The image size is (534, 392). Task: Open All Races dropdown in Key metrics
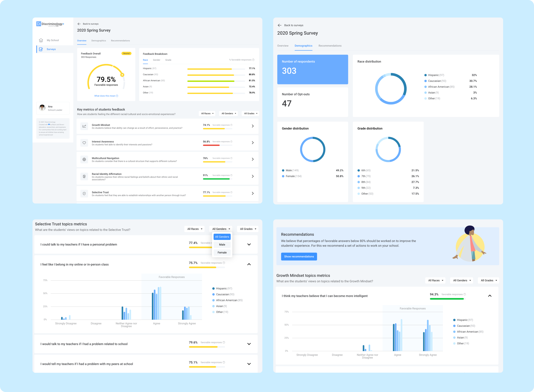[x=207, y=114]
